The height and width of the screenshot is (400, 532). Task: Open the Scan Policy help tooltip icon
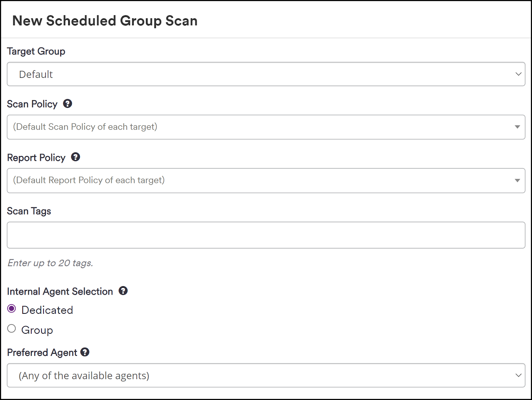pos(68,104)
